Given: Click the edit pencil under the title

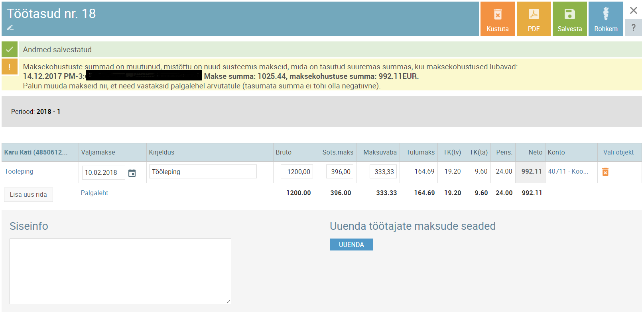Looking at the screenshot, I should tap(10, 27).
